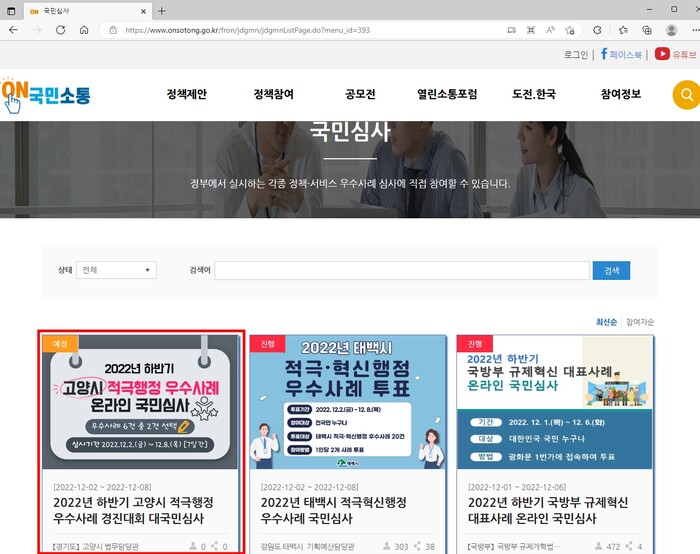Viewport: 700px width, 554px height.
Task: Sort the list by 최신순
Action: [606, 322]
